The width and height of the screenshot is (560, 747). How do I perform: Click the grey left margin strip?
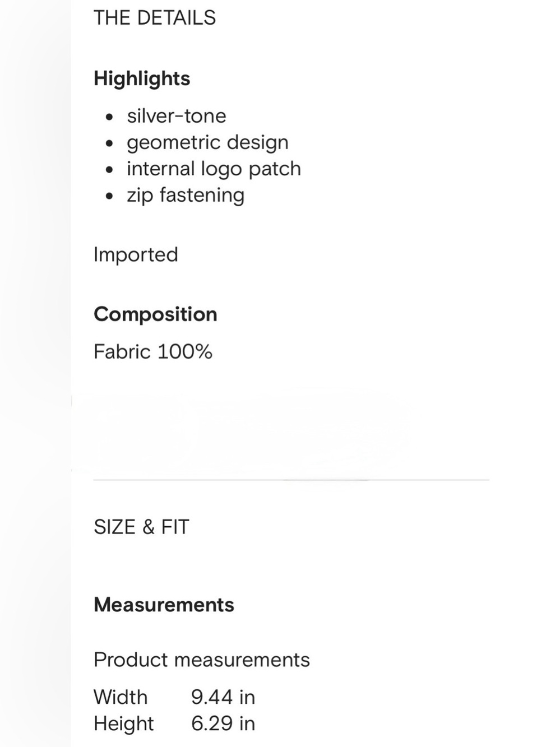coord(35,373)
